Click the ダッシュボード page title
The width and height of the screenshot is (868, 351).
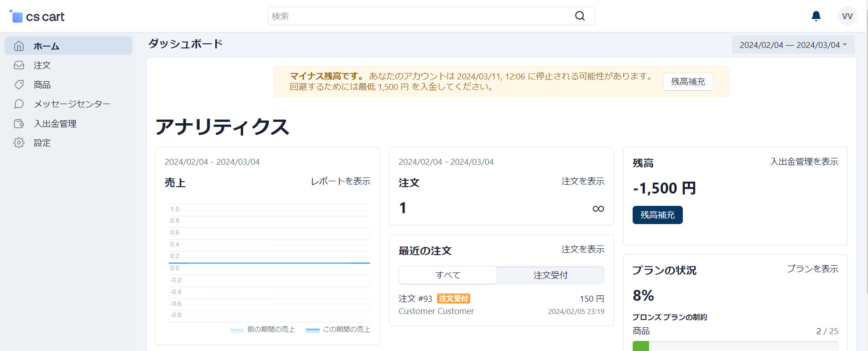tap(185, 44)
